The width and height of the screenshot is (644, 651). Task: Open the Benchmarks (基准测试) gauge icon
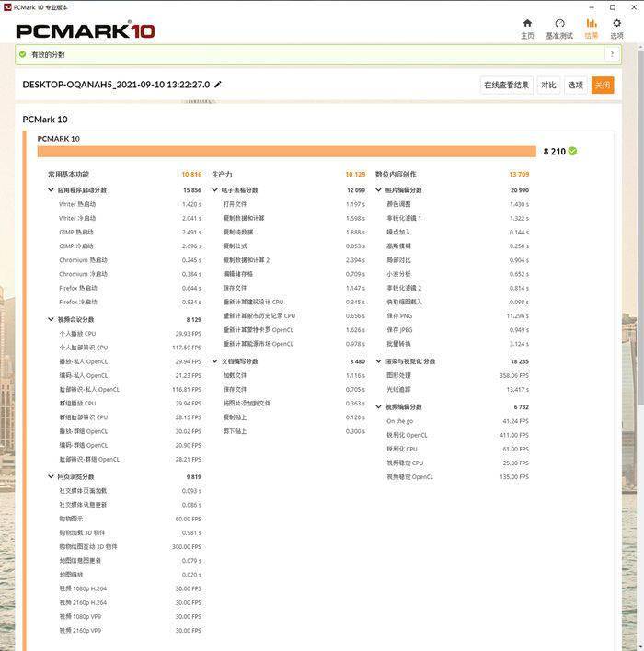(x=559, y=23)
